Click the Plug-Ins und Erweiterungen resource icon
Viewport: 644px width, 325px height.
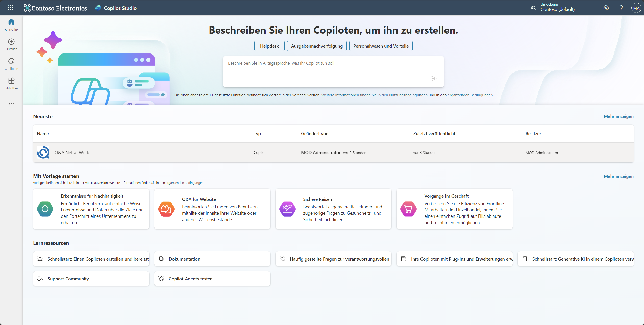tap(404, 259)
